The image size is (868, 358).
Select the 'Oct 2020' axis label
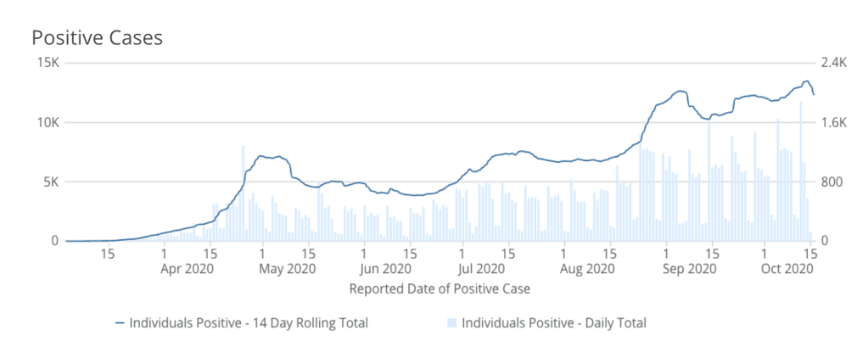787,269
